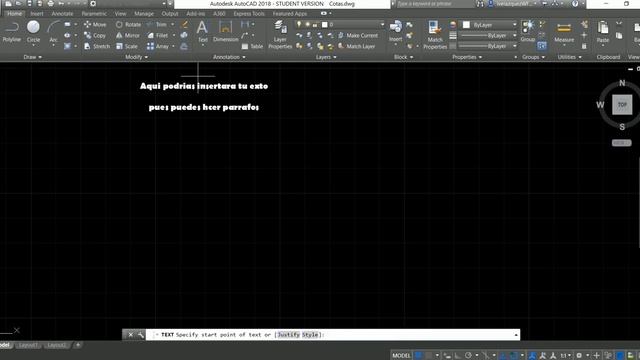Click the MODEL status bar button
Image resolution: width=640 pixels, height=360 pixels.
(x=401, y=356)
